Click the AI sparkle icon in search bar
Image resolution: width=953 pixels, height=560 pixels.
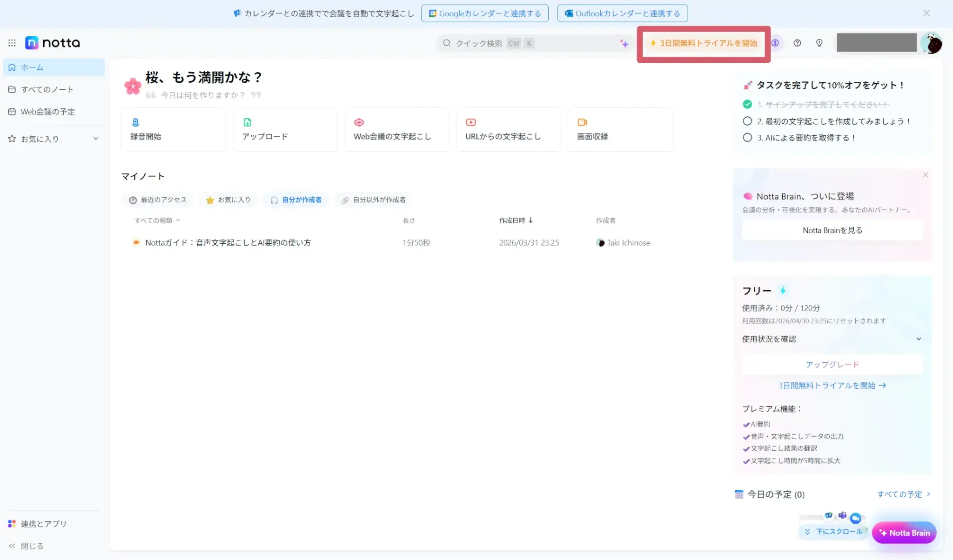(x=624, y=43)
